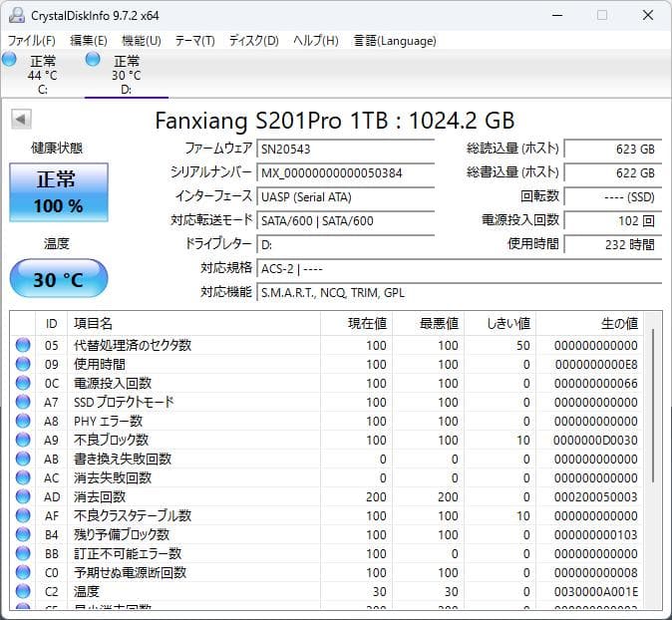This screenshot has width=672, height=620.
Task: Select the D: drive tab at 30 °C
Action: point(127,74)
